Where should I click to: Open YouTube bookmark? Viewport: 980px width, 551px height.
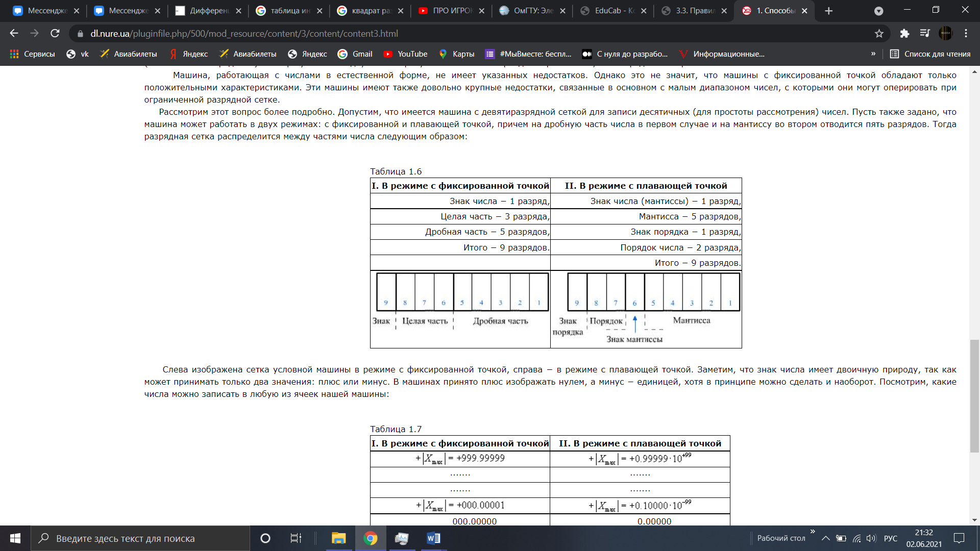(x=406, y=54)
